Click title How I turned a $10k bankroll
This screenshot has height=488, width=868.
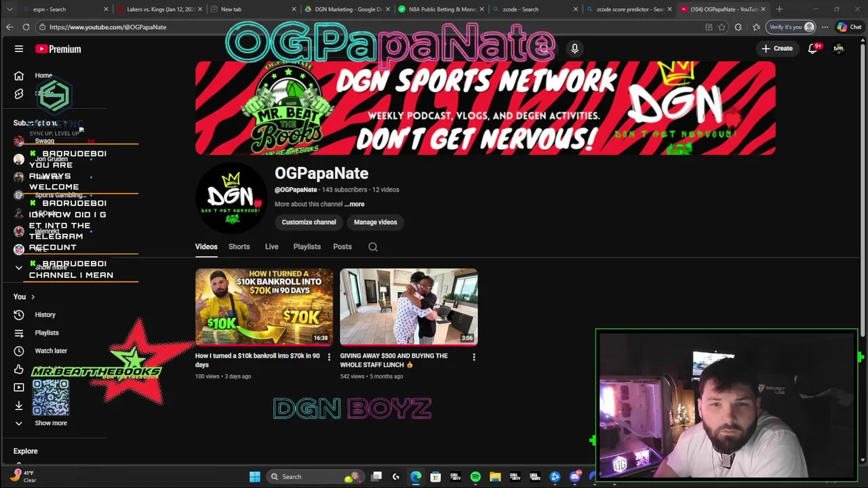pyautogui.click(x=258, y=360)
